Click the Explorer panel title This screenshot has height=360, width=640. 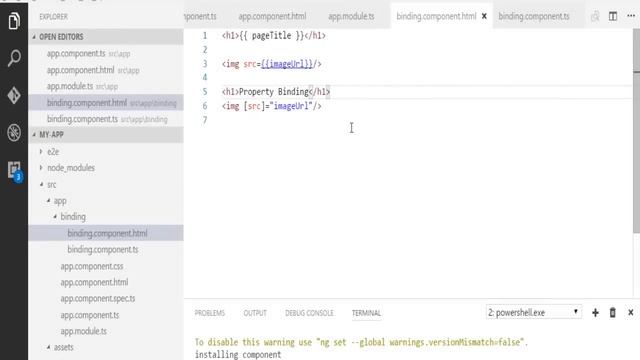coord(53,17)
